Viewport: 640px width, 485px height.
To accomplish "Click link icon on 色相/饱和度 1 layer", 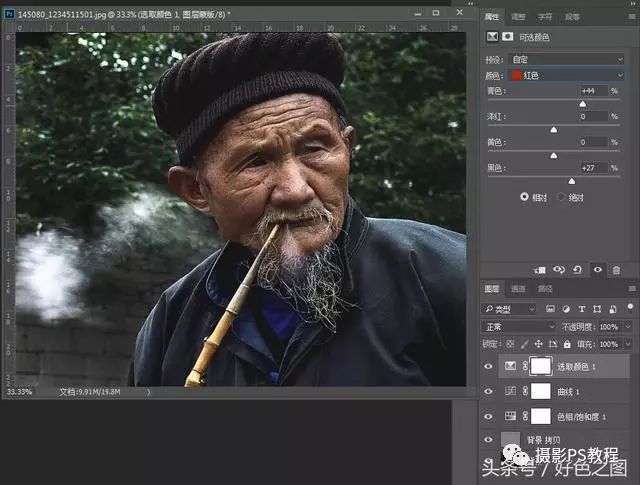I will pyautogui.click(x=525, y=416).
